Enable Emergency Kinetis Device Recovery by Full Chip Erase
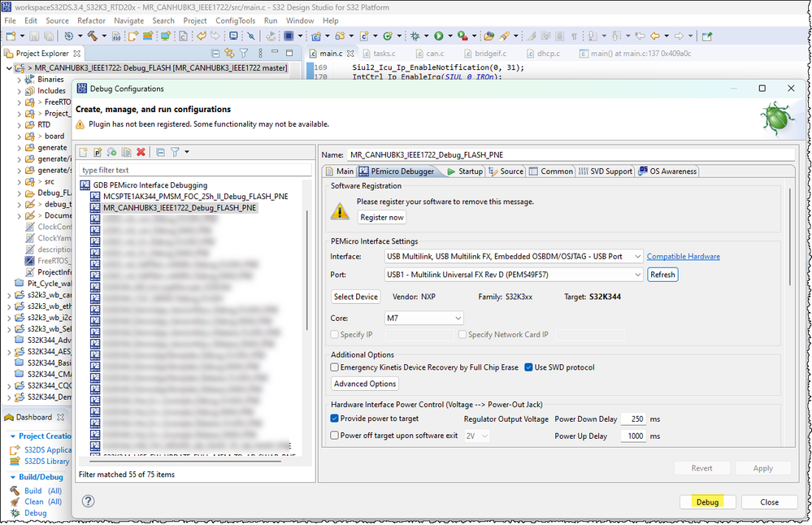The height and width of the screenshot is (525, 812). click(334, 367)
